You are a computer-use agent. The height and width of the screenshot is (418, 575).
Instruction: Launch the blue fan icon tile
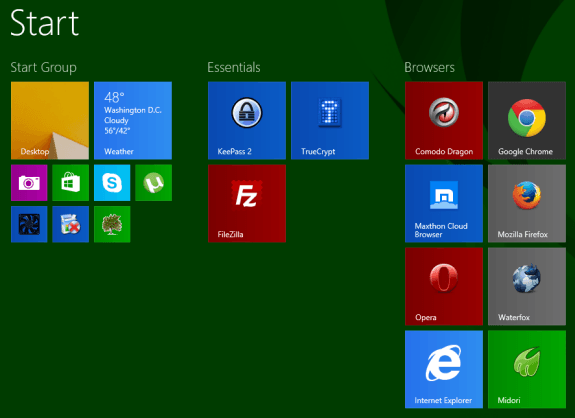coord(29,224)
